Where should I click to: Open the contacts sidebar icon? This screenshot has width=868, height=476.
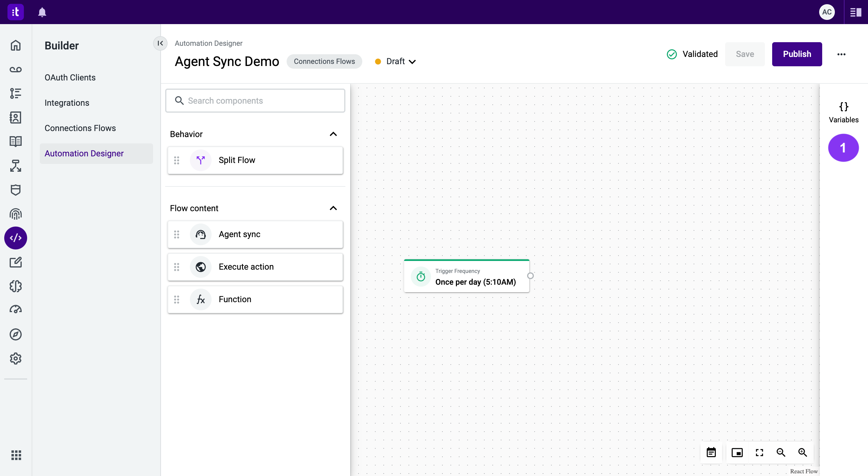[x=15, y=117]
